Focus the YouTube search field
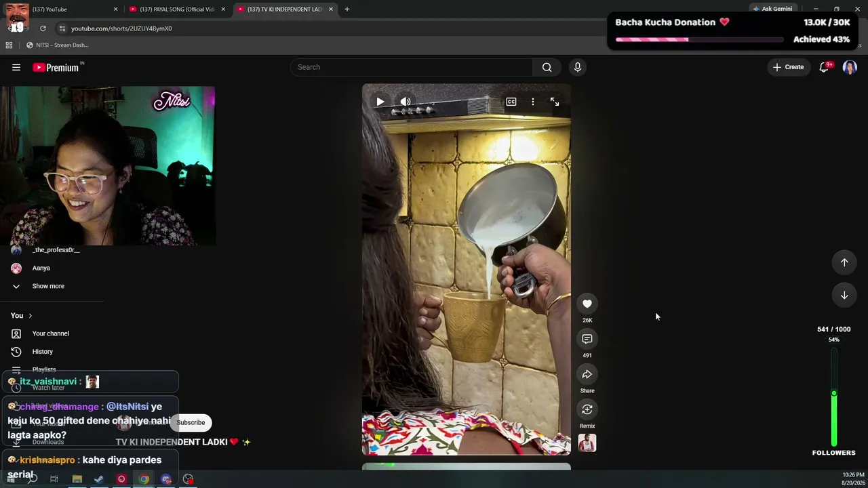This screenshot has width=868, height=488. (412, 67)
